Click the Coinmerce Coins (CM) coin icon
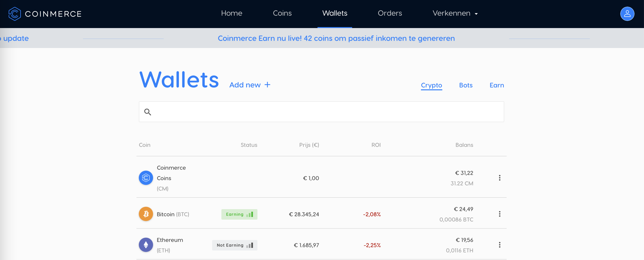 [x=146, y=178]
